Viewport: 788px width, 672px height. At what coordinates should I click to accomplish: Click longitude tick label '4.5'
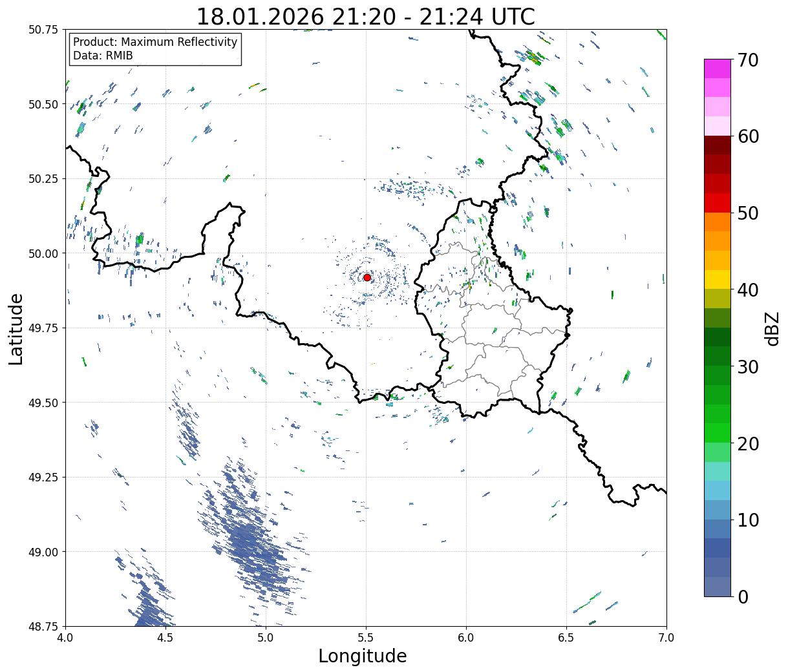pos(165,638)
